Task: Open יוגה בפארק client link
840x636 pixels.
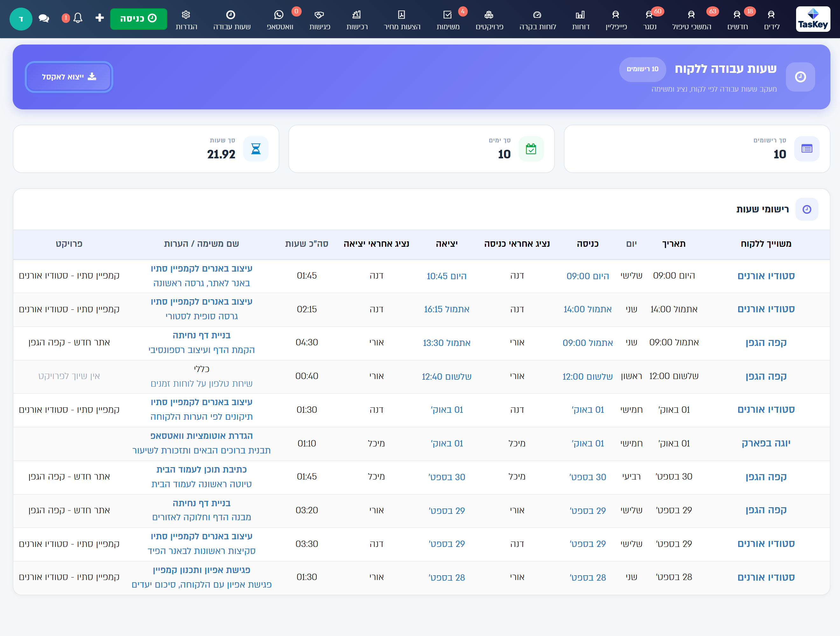Action: pos(766,443)
